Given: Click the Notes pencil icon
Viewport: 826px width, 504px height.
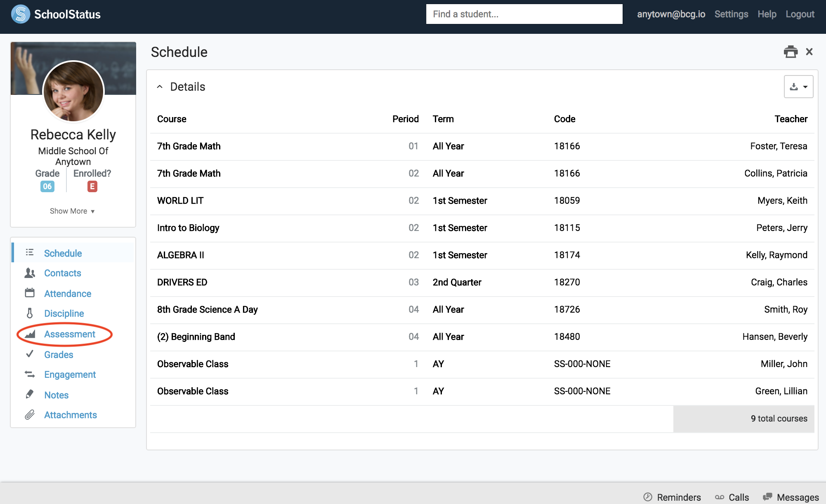Looking at the screenshot, I should coord(30,394).
